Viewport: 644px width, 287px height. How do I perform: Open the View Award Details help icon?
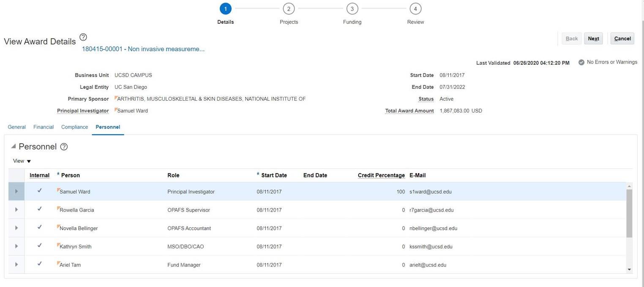[83, 37]
